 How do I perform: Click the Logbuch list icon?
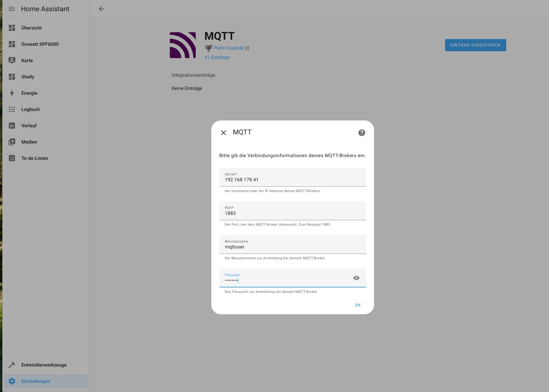[x=12, y=109]
